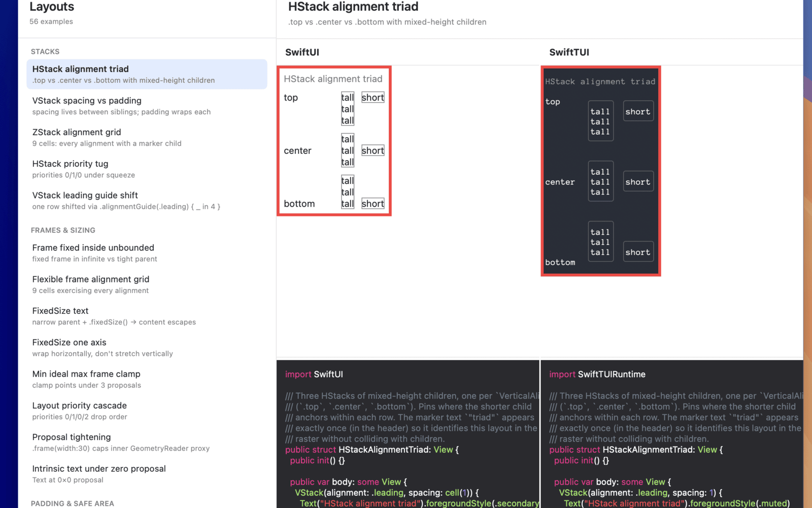Open Intrinsic text under zero proposal example
The image size is (812, 508).
(x=147, y=473)
